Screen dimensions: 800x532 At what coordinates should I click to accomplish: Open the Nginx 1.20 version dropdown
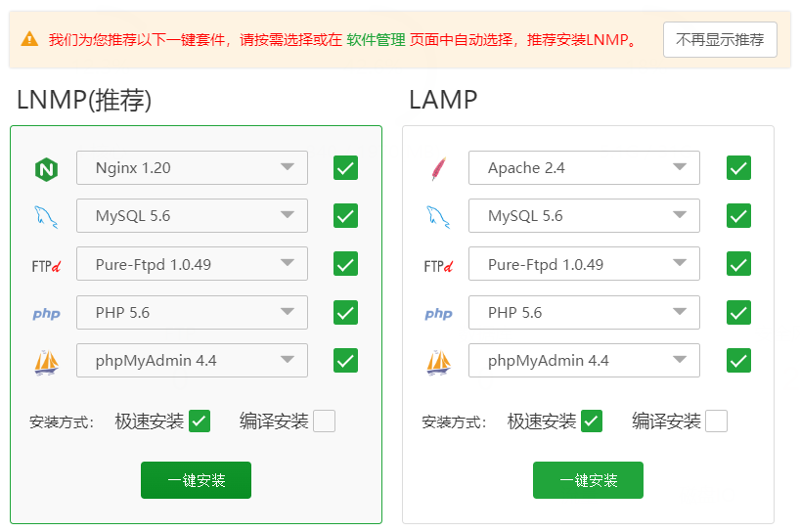pyautogui.click(x=192, y=167)
